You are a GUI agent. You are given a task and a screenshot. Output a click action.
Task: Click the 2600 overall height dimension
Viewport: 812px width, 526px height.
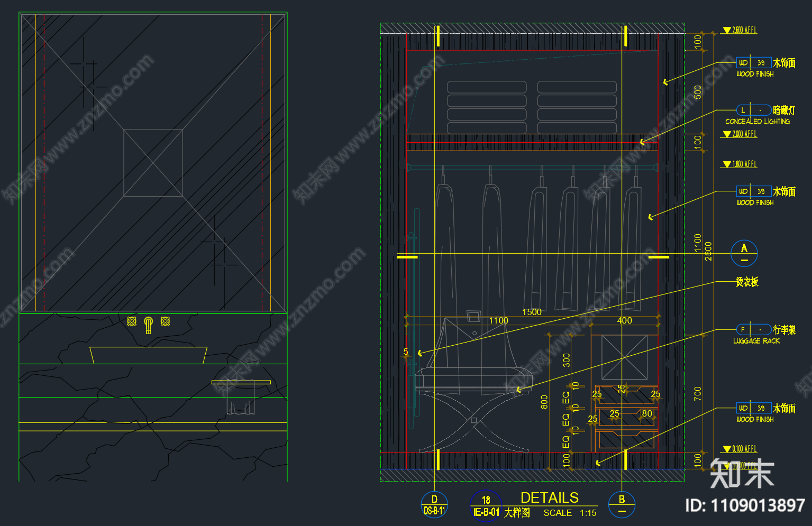(708, 251)
